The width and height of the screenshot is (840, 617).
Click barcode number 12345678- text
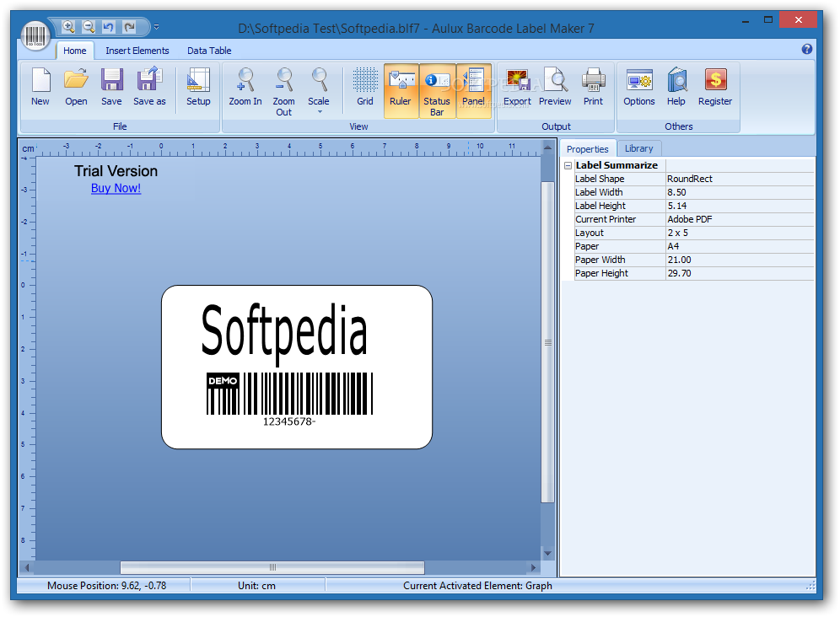[x=288, y=421]
